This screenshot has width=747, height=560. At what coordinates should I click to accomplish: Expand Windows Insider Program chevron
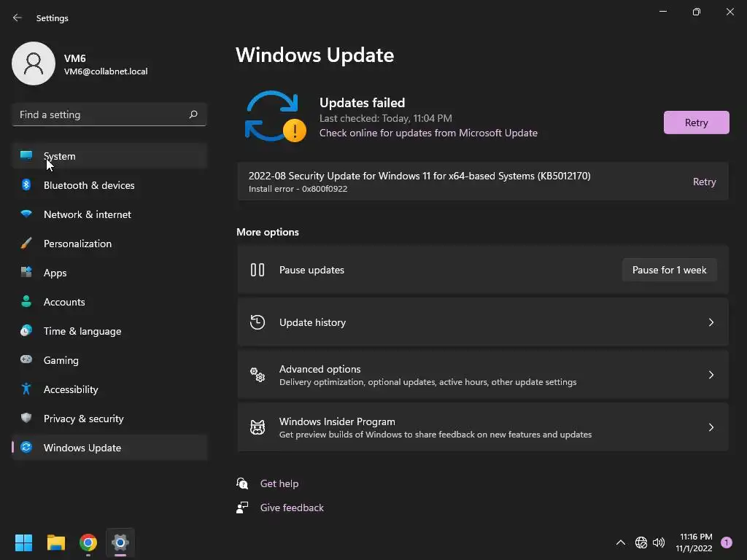pos(711,427)
